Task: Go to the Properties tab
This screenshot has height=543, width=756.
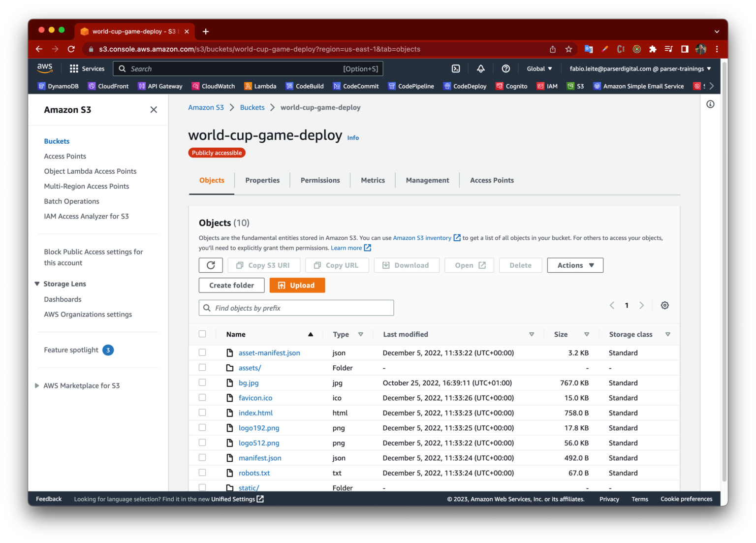Action: tap(262, 181)
